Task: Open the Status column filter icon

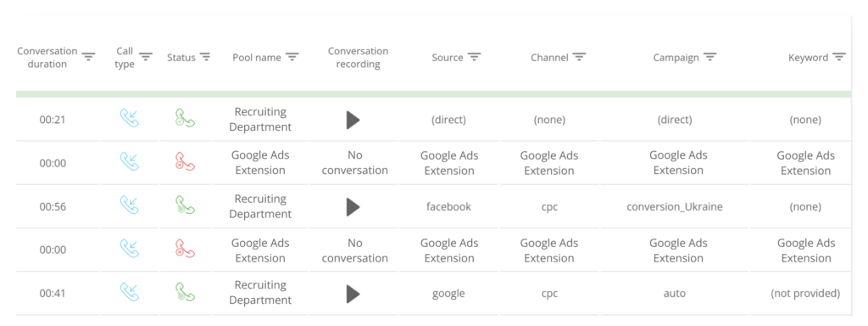Action: click(205, 57)
